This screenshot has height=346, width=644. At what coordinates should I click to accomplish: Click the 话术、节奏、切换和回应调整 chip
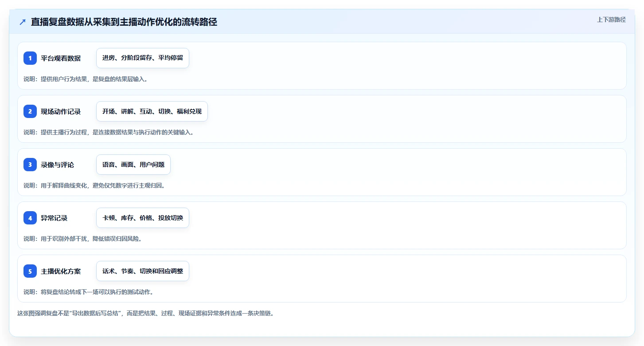tap(143, 271)
